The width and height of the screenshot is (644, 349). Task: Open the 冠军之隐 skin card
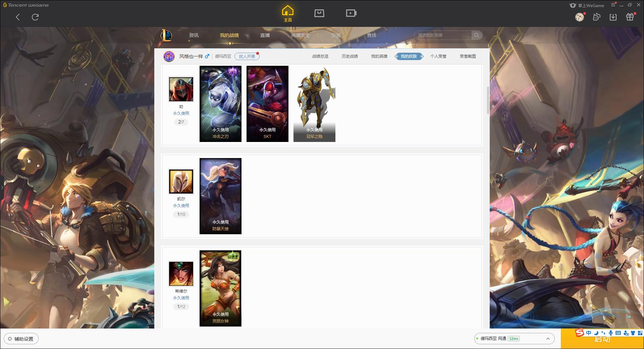click(314, 104)
